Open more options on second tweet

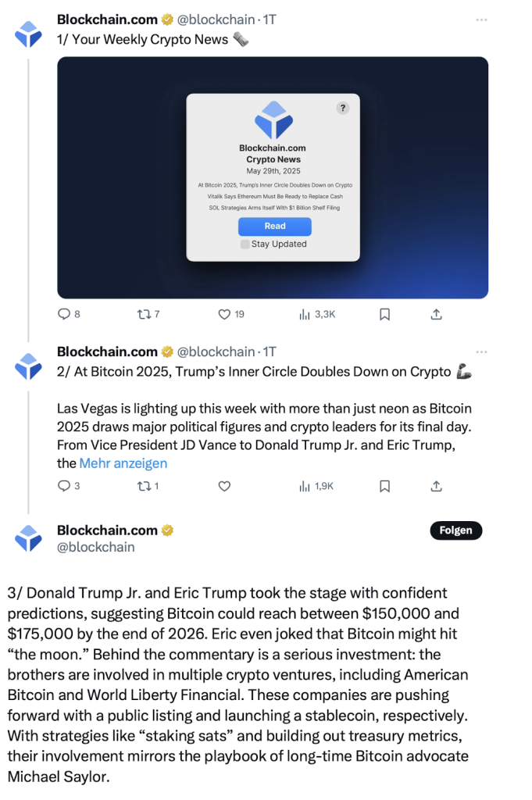(481, 352)
